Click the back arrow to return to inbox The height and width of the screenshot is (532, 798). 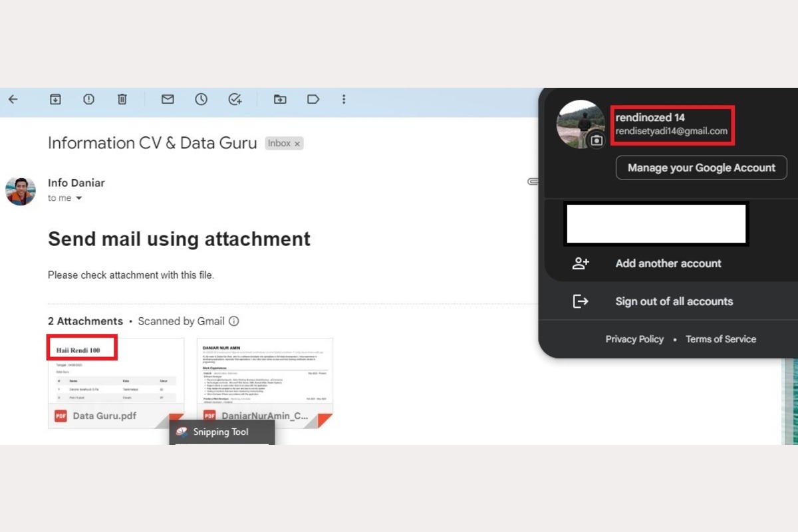click(13, 99)
